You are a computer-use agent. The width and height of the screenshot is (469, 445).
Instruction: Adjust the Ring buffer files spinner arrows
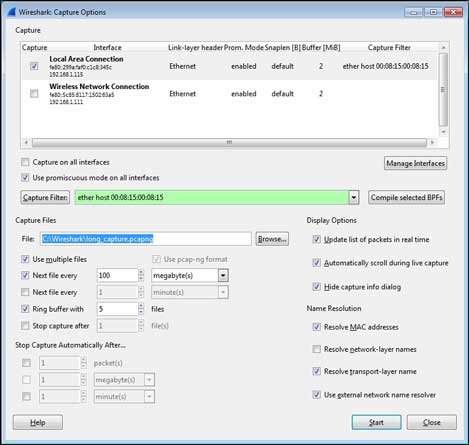[x=141, y=309]
